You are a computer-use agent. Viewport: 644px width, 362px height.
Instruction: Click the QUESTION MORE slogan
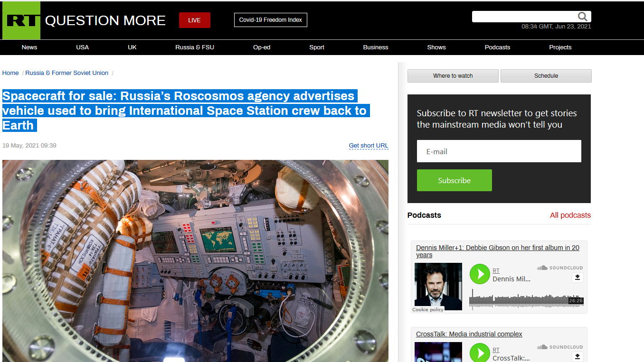click(105, 20)
